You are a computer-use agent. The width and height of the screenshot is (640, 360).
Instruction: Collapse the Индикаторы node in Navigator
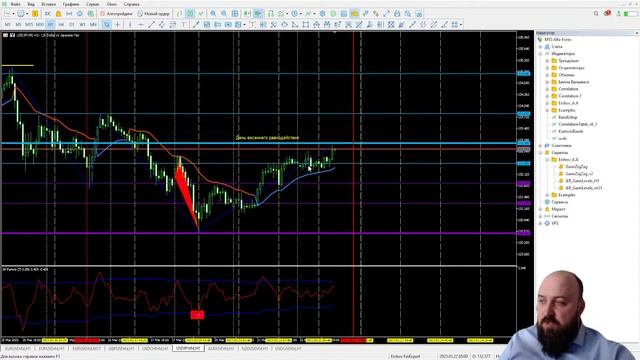(x=541, y=53)
